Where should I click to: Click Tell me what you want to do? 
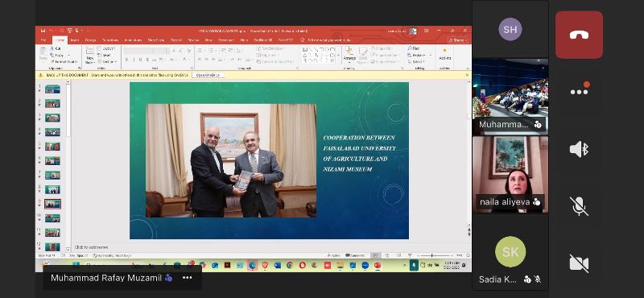(325, 40)
